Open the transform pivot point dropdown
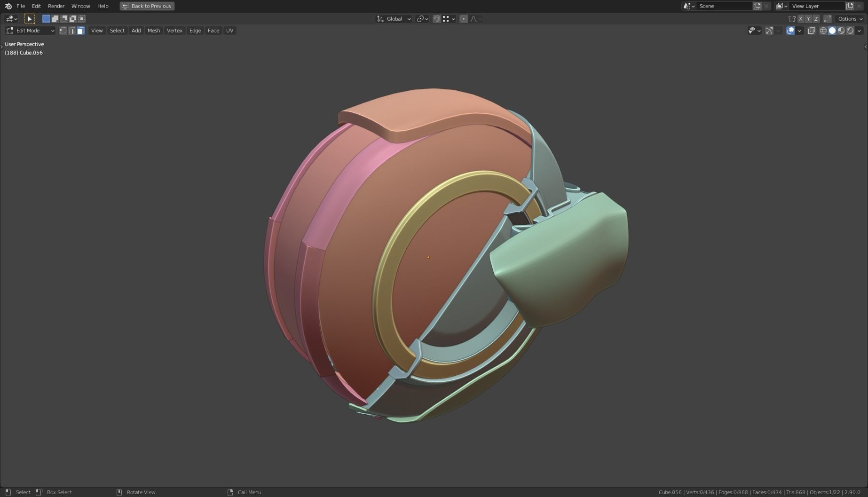Image resolution: width=868 pixels, height=497 pixels. tap(422, 19)
